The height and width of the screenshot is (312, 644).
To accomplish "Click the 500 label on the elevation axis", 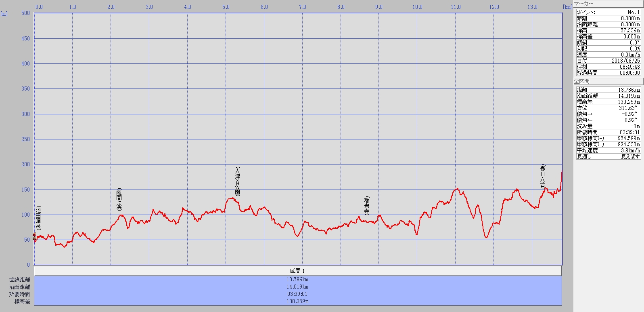I will (x=25, y=13).
